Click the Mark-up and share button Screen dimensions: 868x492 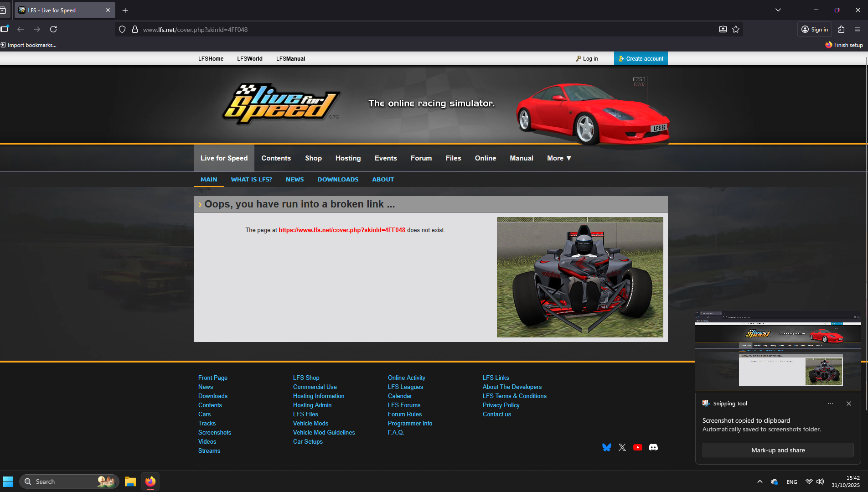click(778, 450)
